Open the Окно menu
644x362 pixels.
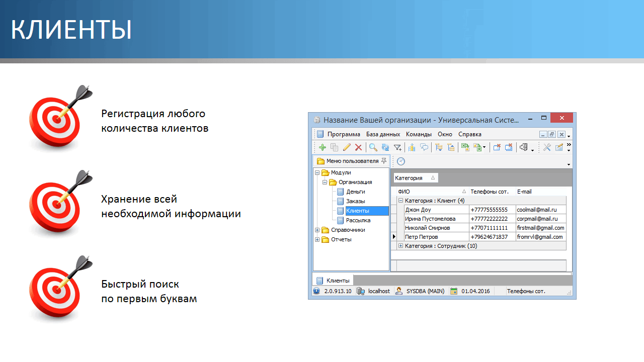coord(445,134)
